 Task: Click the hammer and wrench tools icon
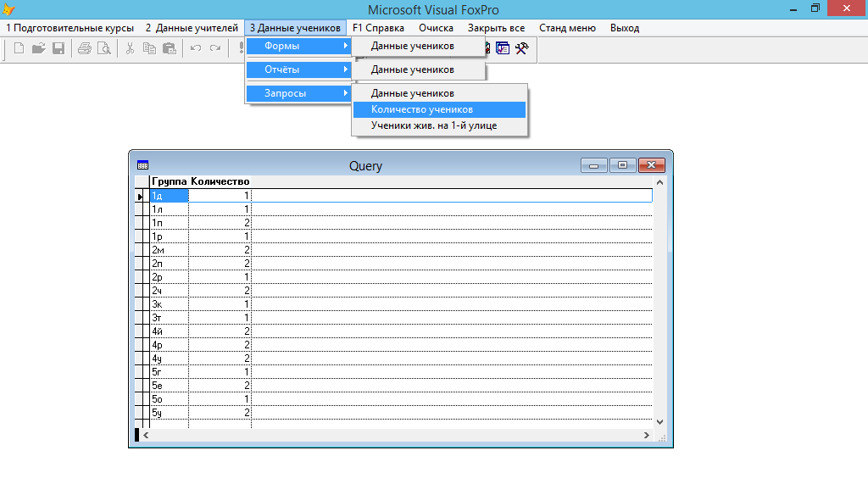click(522, 48)
